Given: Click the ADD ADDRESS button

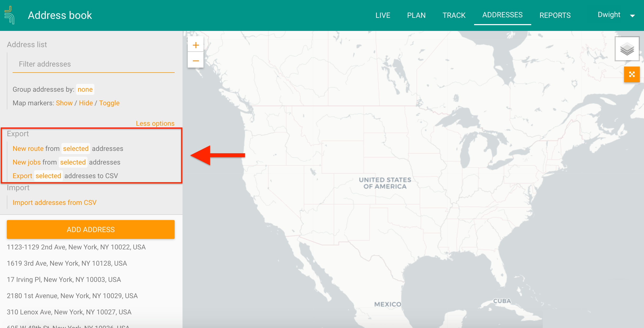Looking at the screenshot, I should [90, 229].
